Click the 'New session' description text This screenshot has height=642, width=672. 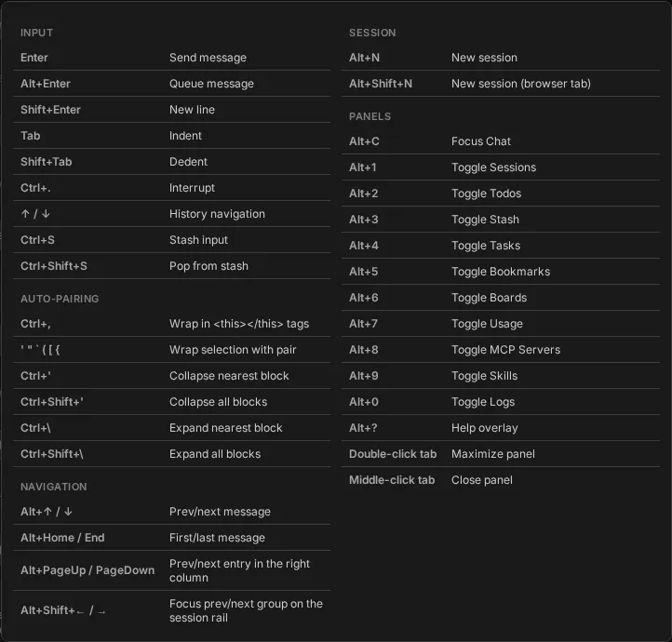484,58
